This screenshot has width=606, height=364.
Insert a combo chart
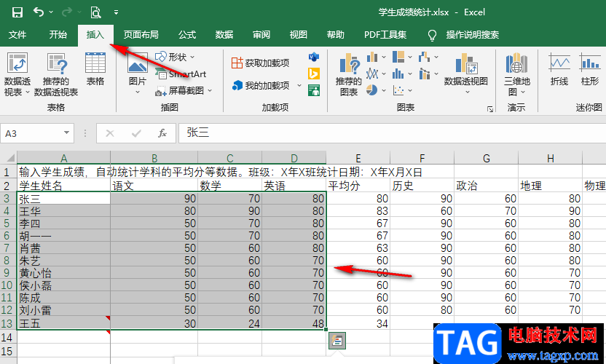pos(425,74)
